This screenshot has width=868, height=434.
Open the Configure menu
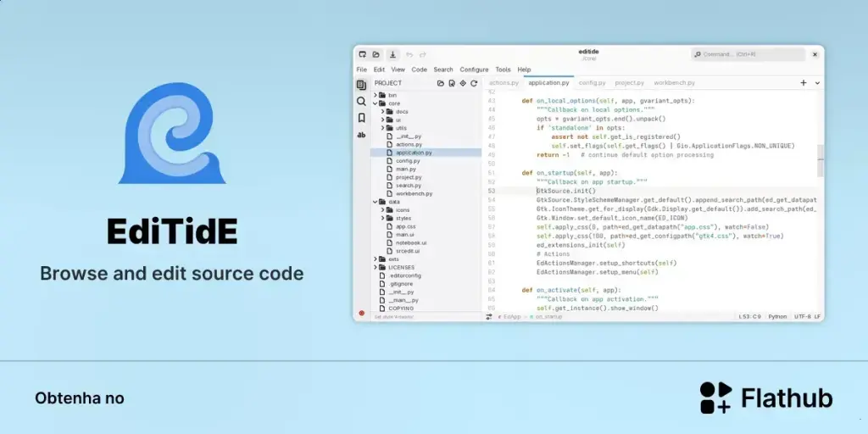[474, 70]
